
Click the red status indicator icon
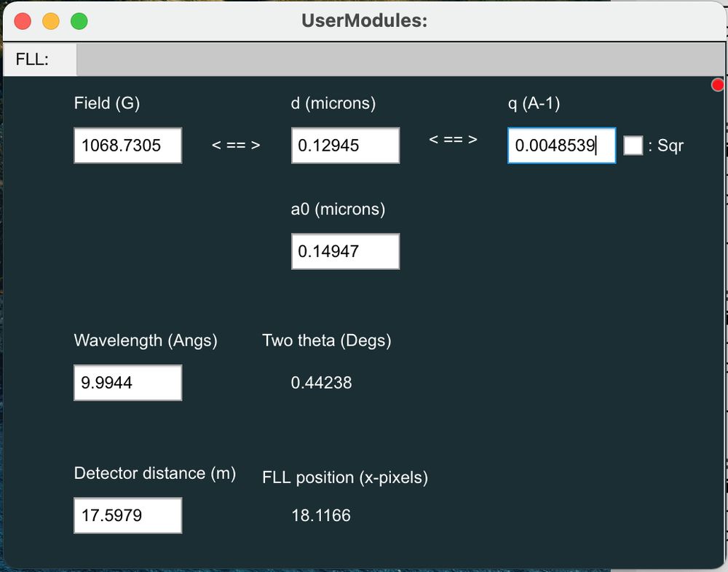[x=717, y=84]
